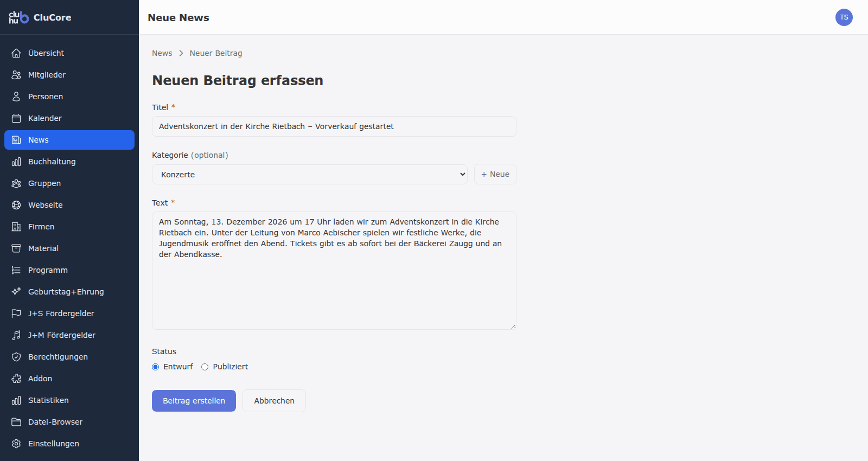This screenshot has width=868, height=461.
Task: Click the Programm list icon
Action: 16,270
